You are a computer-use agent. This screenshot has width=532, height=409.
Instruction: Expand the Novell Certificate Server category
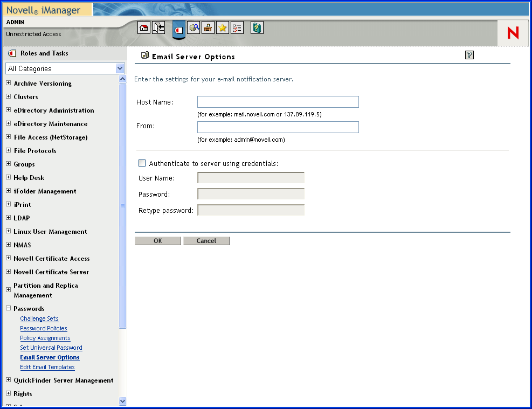point(8,272)
